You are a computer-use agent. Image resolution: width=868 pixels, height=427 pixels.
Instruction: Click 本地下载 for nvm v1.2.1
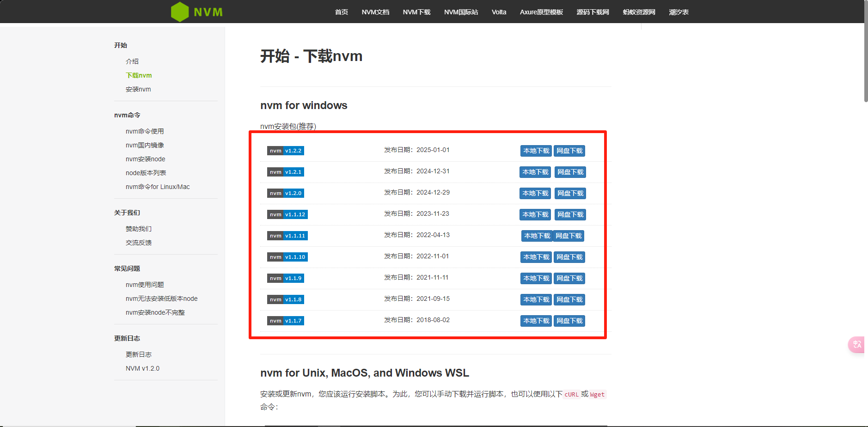pyautogui.click(x=535, y=172)
